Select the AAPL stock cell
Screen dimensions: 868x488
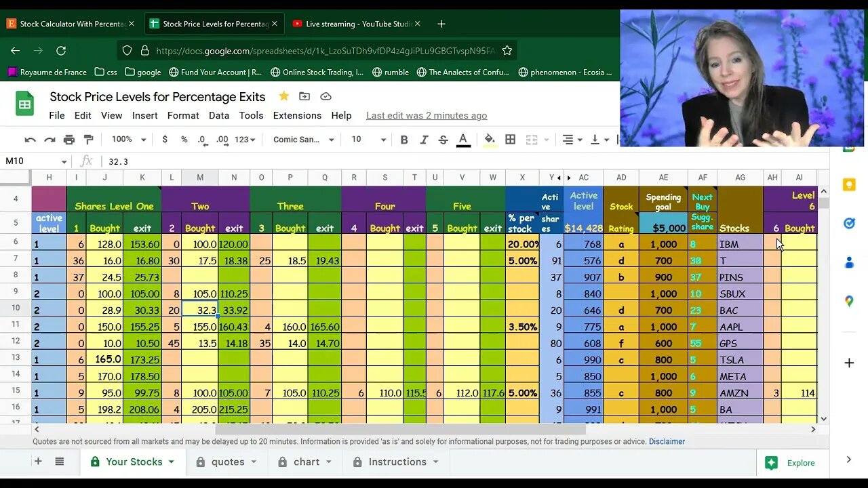740,327
